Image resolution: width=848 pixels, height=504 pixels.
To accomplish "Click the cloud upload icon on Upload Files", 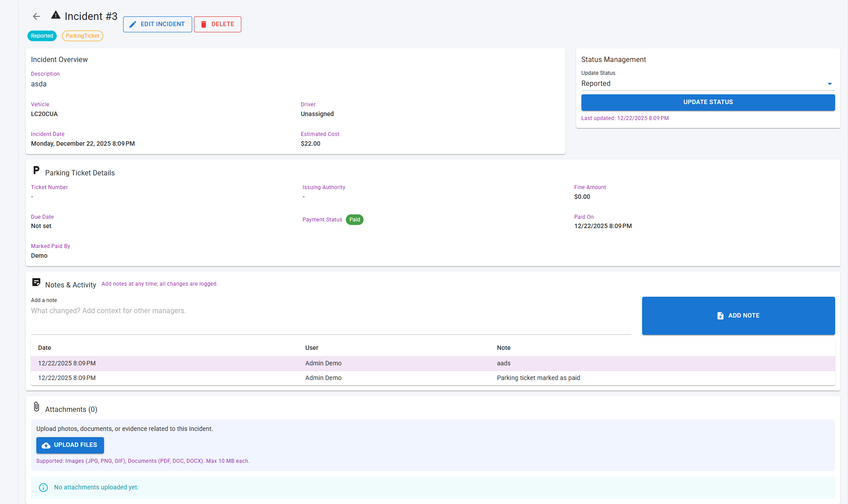I will pos(46,445).
